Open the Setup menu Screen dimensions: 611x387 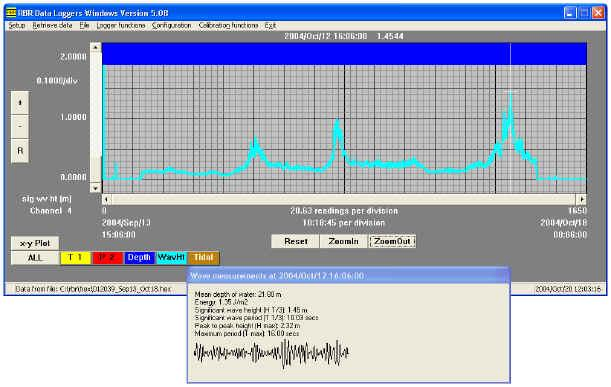(17, 25)
